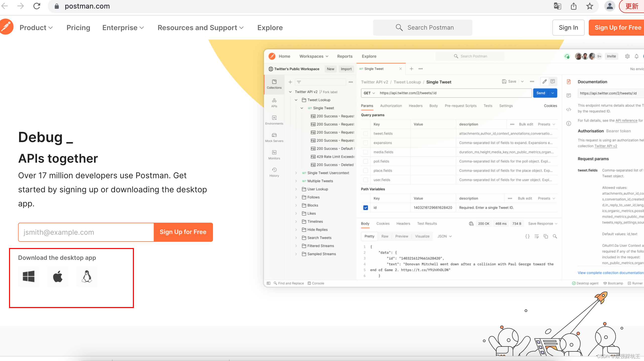Viewport: 644px width, 361px height.
Task: Open View complete collection documentation link
Action: (x=611, y=273)
